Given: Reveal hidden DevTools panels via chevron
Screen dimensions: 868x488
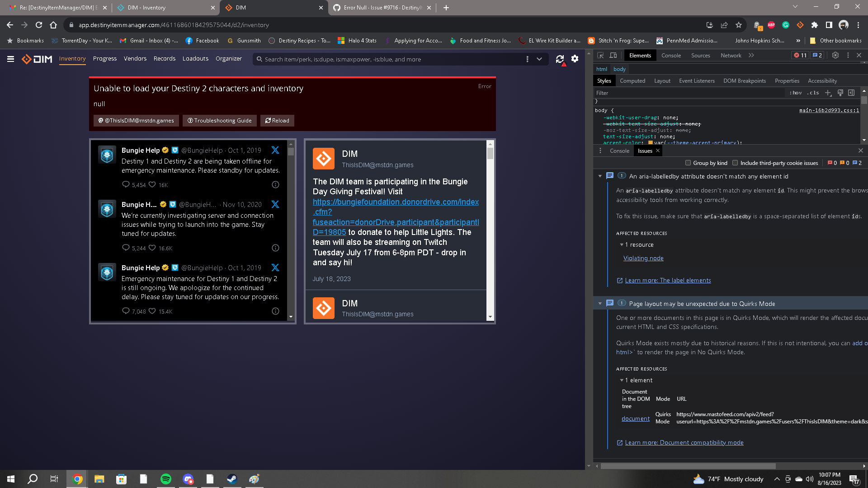Looking at the screenshot, I should [x=751, y=55].
